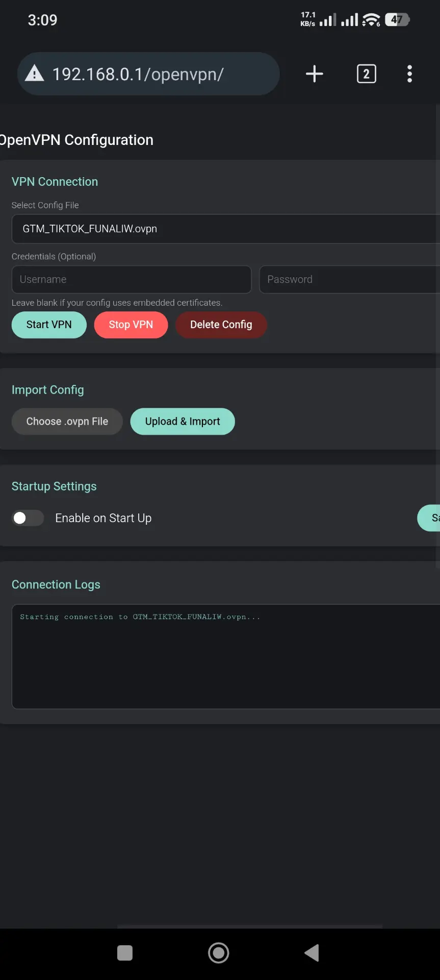The image size is (440, 980).
Task: Open a new browser tab
Action: coord(314,74)
